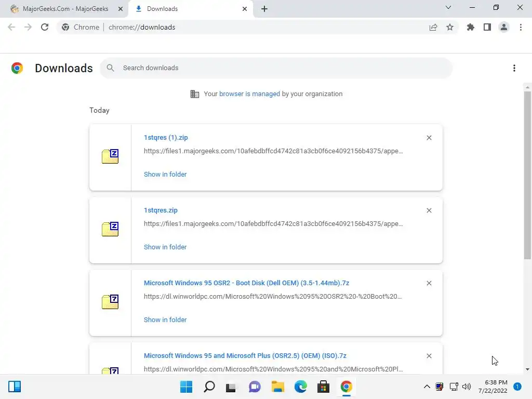
Task: Select the Downloads tab
Action: click(x=190, y=9)
